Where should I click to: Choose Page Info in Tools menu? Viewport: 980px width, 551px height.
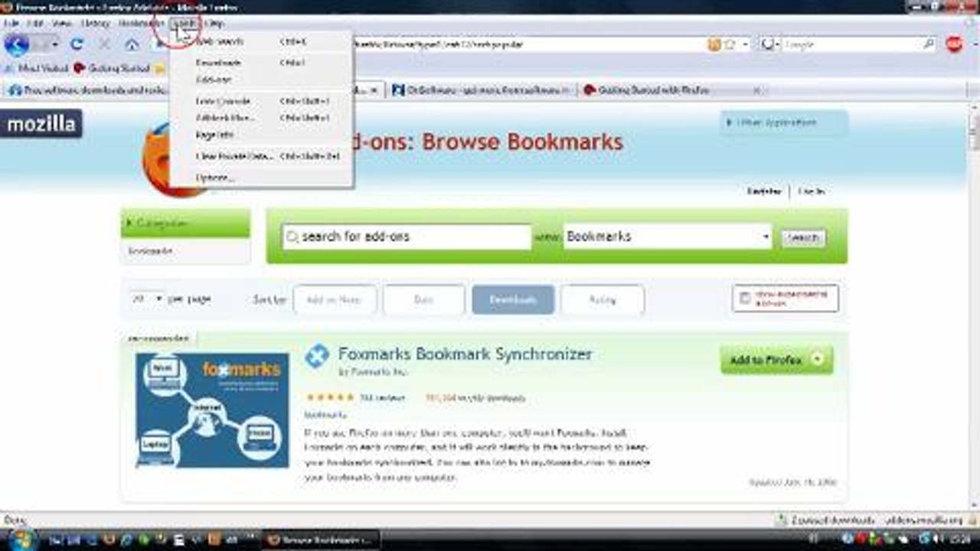(x=261, y=135)
